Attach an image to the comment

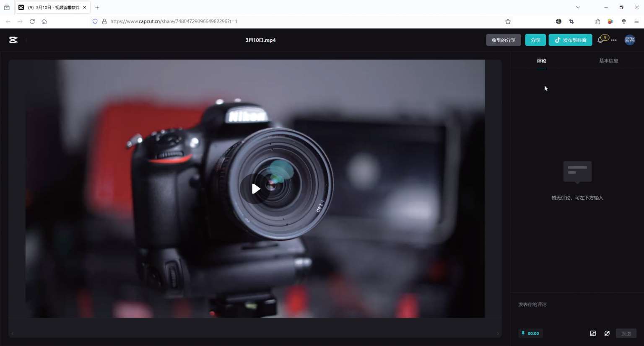(593, 333)
